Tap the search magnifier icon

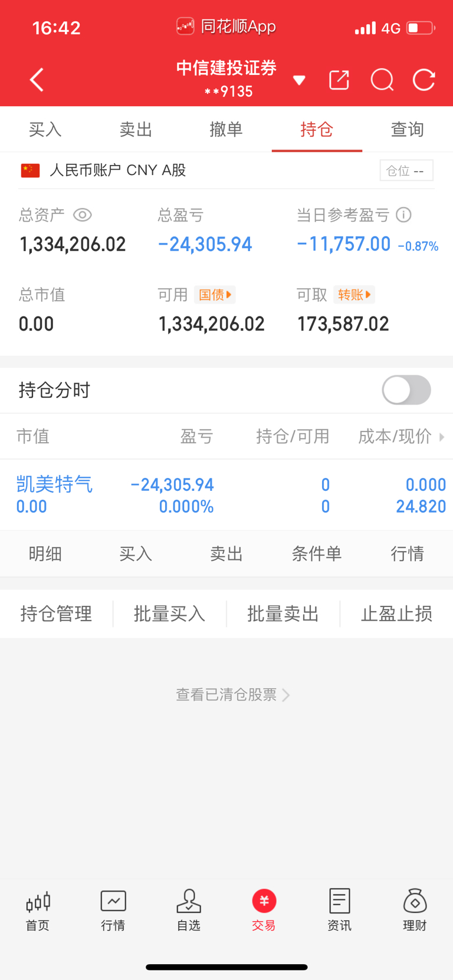click(382, 80)
